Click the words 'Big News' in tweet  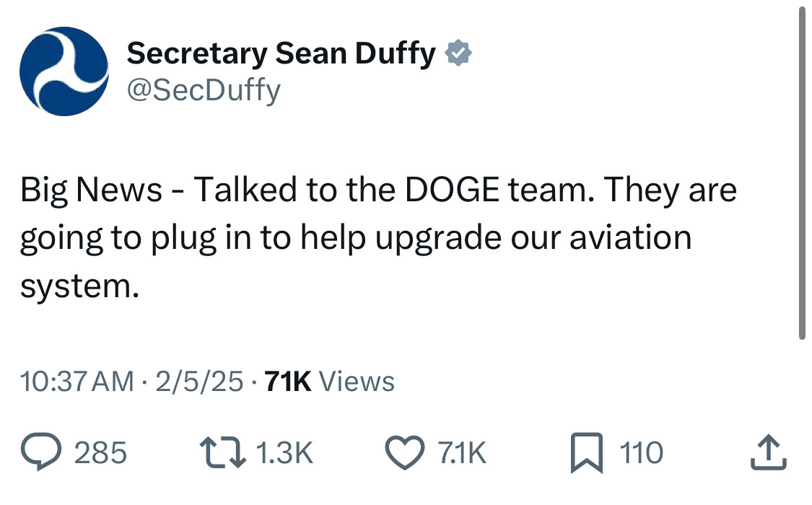(x=91, y=190)
